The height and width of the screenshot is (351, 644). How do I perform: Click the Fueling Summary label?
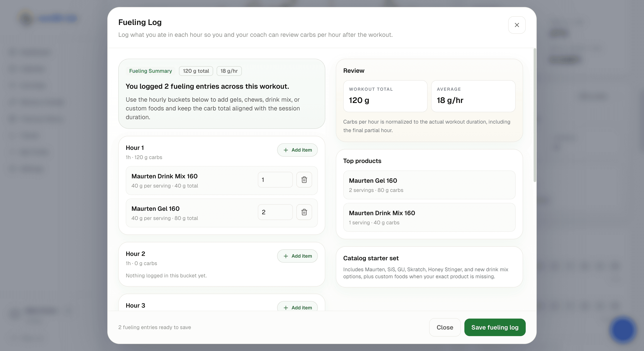150,71
